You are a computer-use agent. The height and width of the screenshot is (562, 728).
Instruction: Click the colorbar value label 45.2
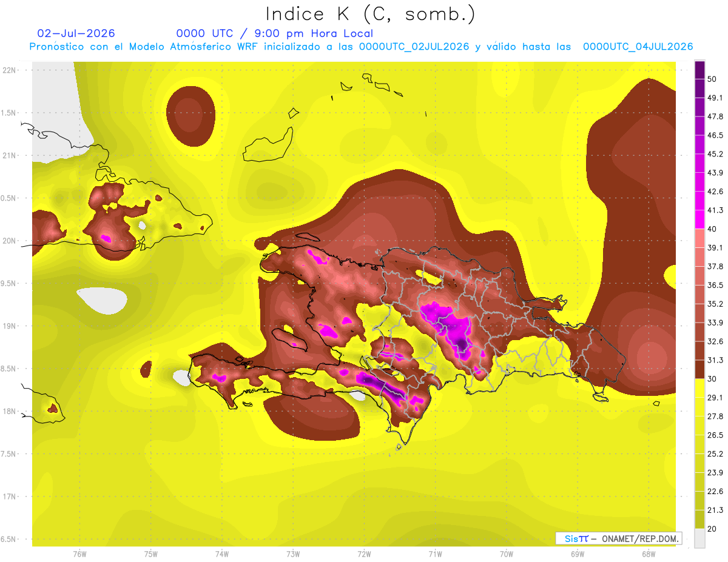[x=715, y=154]
